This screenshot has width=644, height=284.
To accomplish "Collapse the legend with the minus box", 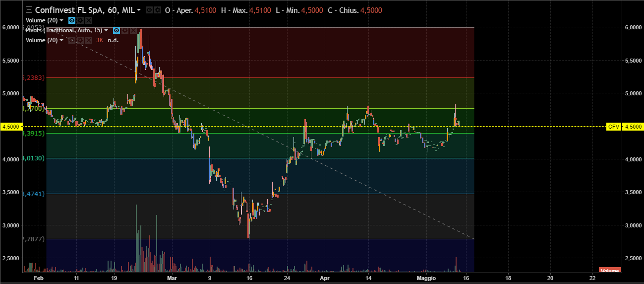I will (29, 10).
